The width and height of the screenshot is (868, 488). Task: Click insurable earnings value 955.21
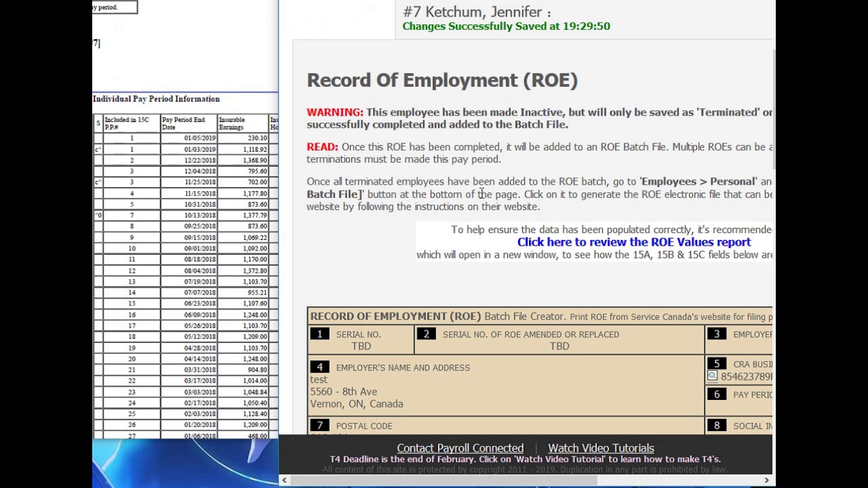257,293
